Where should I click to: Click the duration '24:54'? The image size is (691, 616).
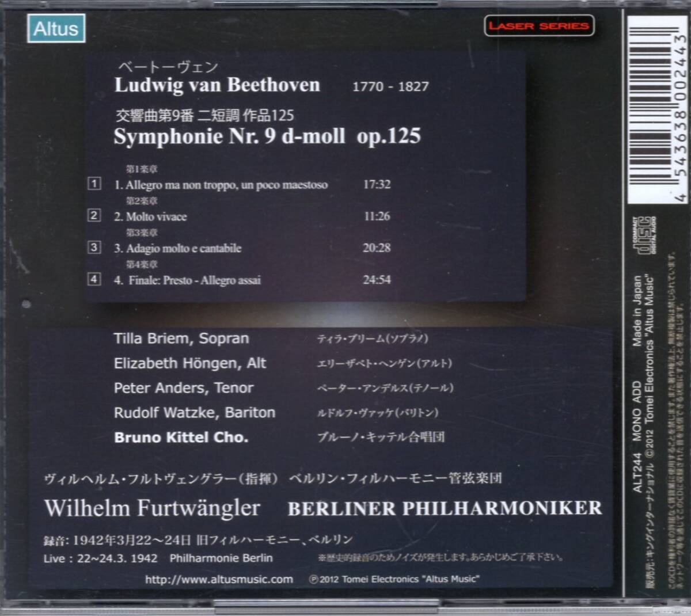377,280
